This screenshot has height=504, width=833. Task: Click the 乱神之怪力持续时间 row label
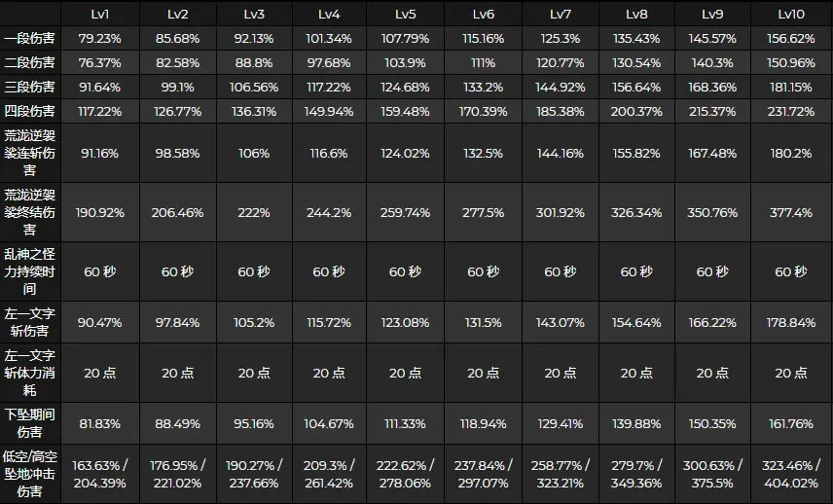tap(29, 271)
